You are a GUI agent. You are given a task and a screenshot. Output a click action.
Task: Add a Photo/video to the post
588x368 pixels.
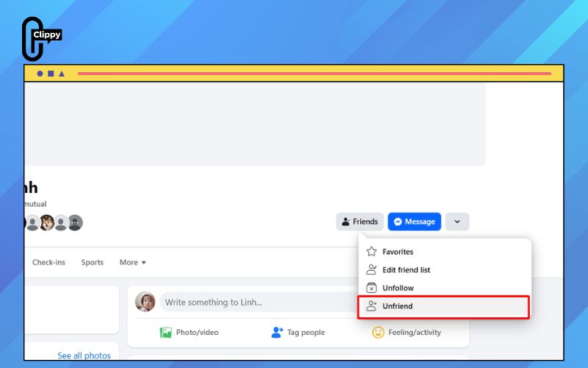coord(189,333)
